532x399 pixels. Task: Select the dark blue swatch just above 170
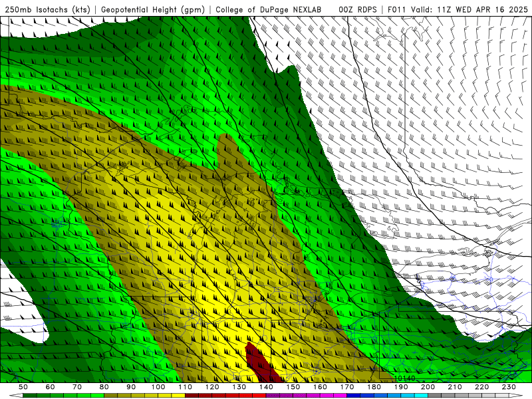(354, 395)
